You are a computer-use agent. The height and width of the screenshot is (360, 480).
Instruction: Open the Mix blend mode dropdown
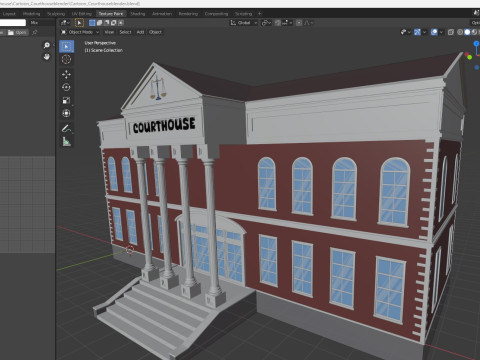tap(42, 23)
